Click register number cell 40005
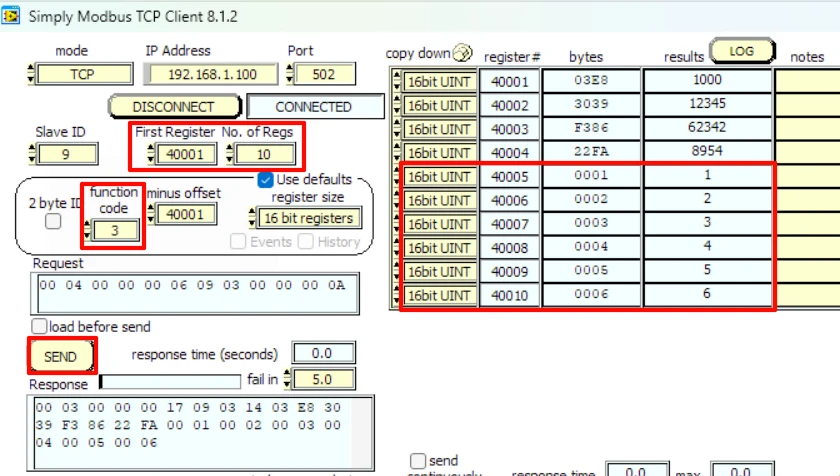The width and height of the screenshot is (840, 476). click(509, 177)
